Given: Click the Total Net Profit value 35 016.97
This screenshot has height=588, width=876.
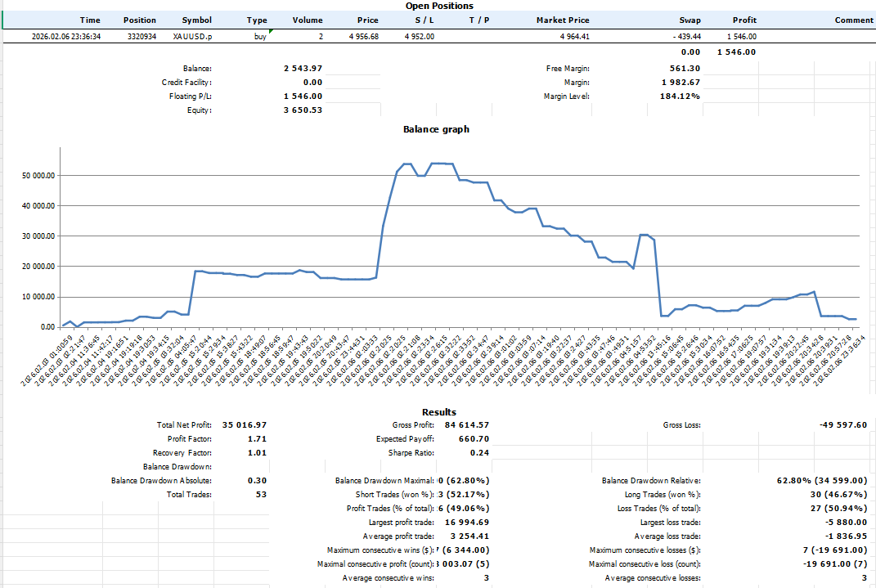Looking at the screenshot, I should [245, 425].
